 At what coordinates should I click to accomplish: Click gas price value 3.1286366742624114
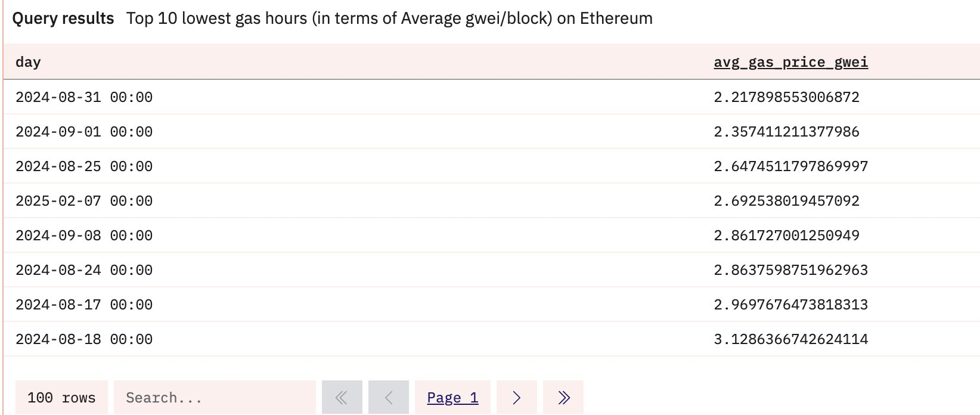click(790, 339)
